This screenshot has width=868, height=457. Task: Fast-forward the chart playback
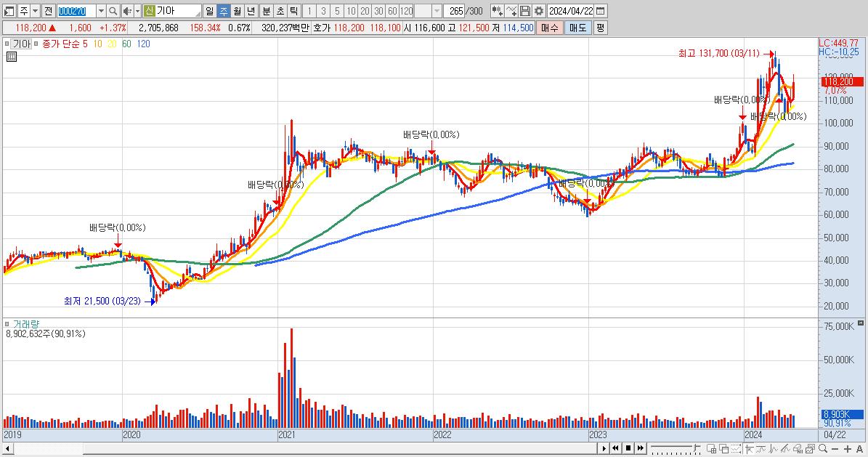641,448
